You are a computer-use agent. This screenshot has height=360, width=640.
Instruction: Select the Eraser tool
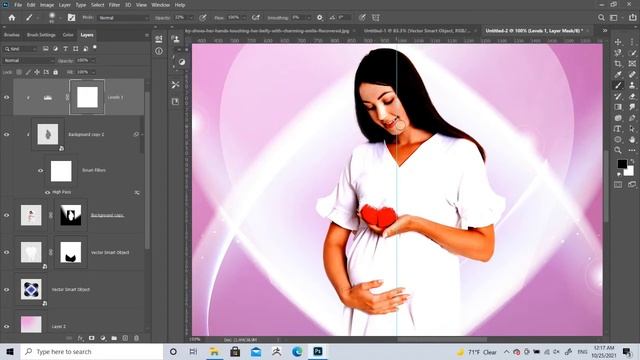tap(632, 96)
